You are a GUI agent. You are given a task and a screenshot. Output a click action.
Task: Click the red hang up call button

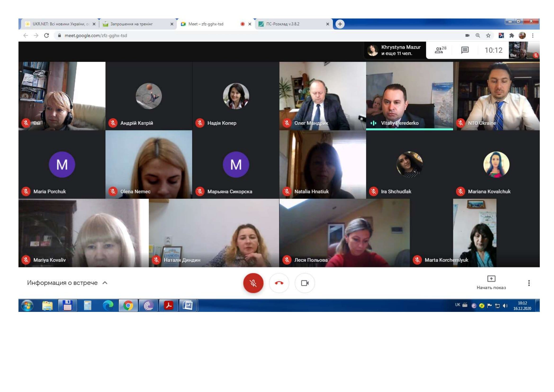279,283
